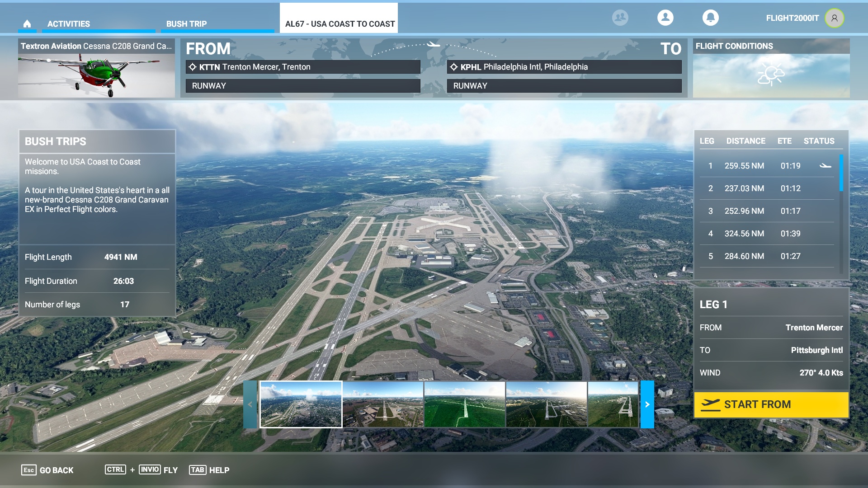
Task: Click the Trenton Mercer FROM value in Leg 1
Action: coord(814,328)
